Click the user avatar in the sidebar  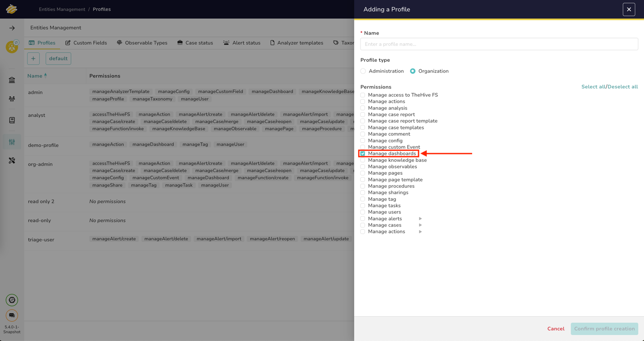click(12, 46)
